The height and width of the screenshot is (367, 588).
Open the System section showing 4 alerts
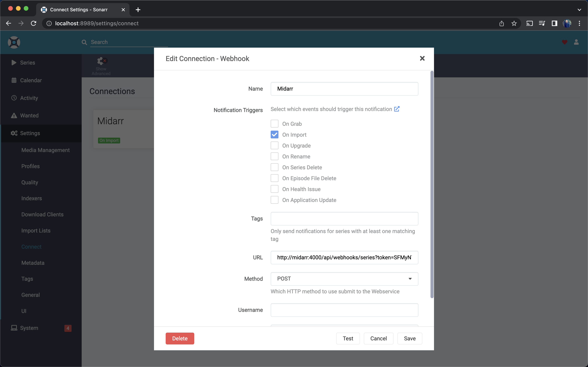pyautogui.click(x=29, y=328)
